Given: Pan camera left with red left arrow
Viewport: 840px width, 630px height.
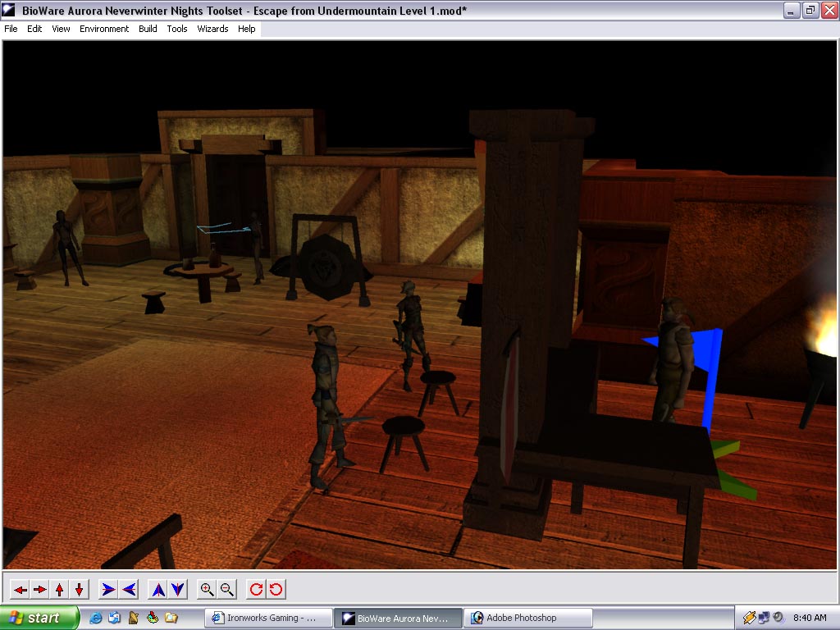Looking at the screenshot, I should click(21, 590).
